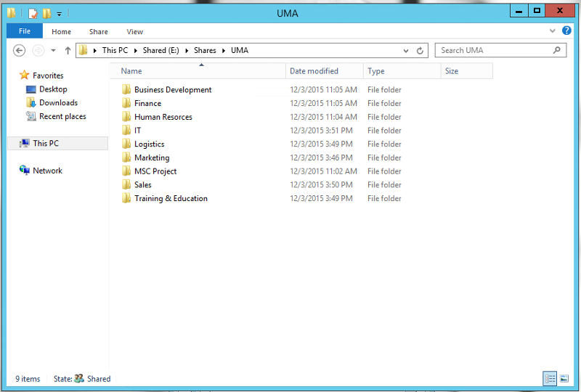Click the search magnifier icon

pyautogui.click(x=556, y=50)
